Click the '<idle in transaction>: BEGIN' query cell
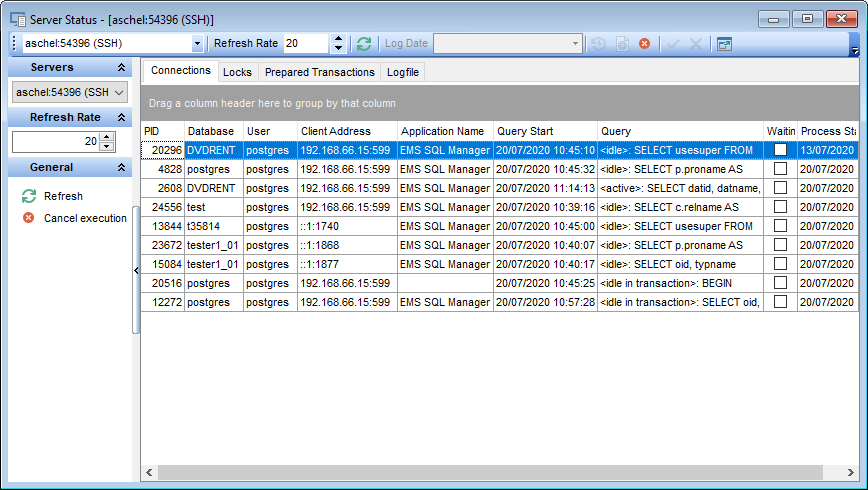This screenshot has height=490, width=868. [680, 283]
